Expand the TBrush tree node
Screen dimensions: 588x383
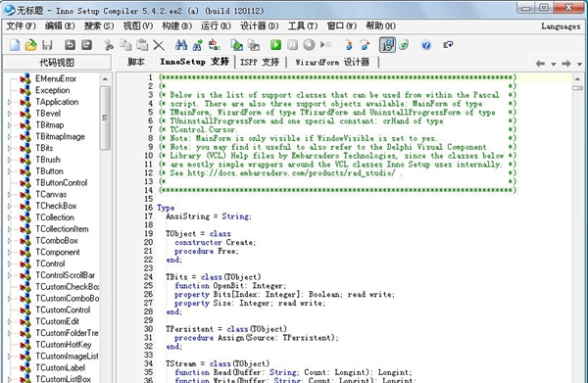(x=10, y=160)
